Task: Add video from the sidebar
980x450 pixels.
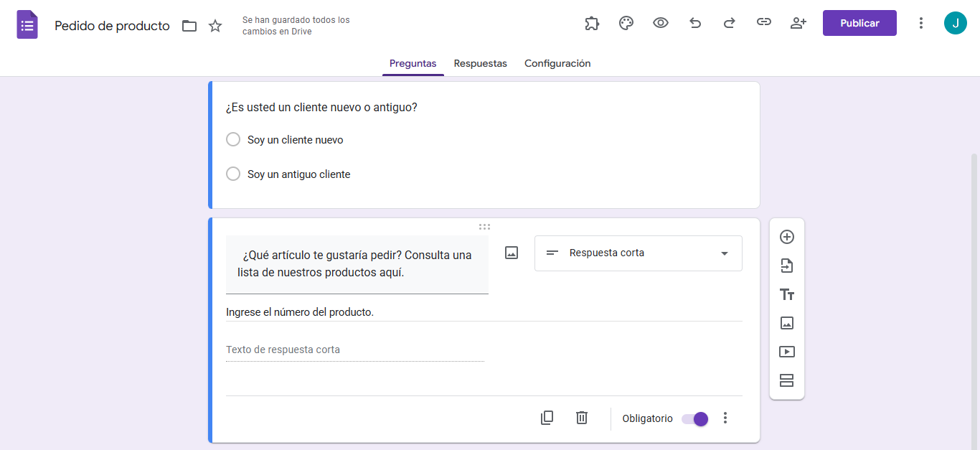Action: 787,352
